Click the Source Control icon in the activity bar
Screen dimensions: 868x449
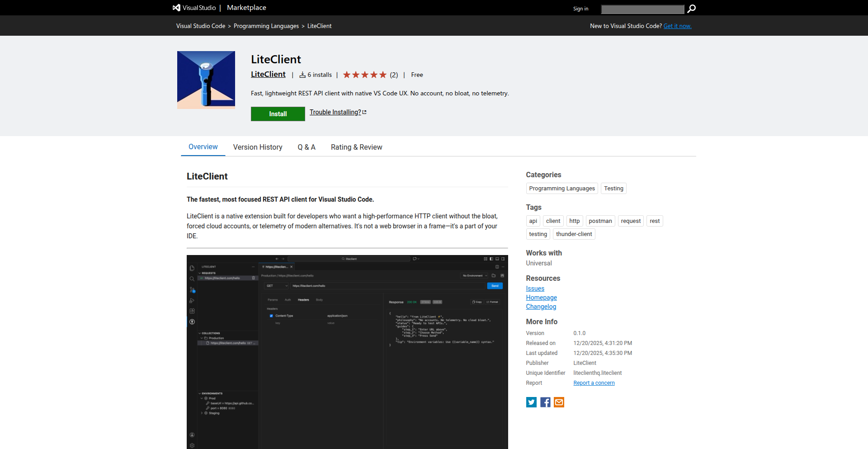point(192,289)
